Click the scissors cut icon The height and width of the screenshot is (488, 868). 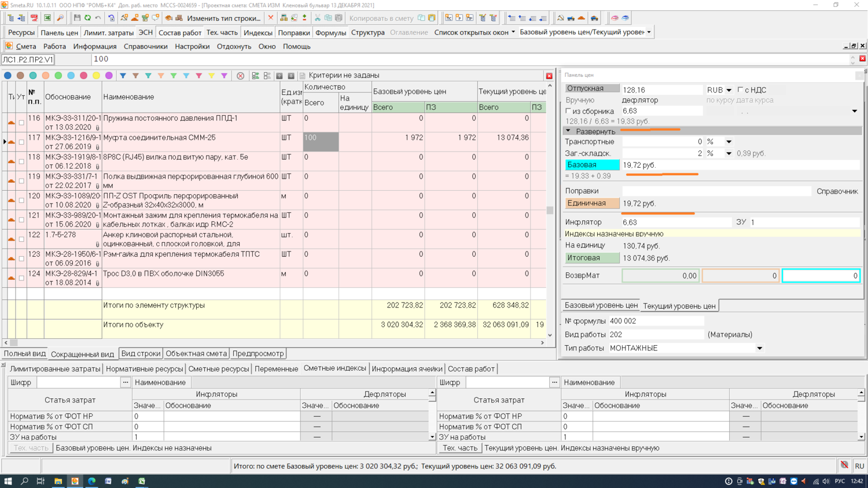(x=317, y=18)
